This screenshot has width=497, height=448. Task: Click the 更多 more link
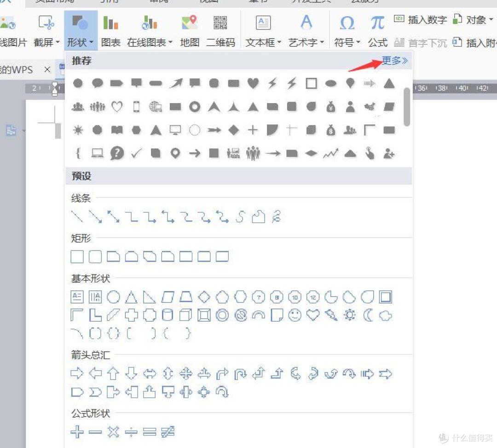coord(394,60)
